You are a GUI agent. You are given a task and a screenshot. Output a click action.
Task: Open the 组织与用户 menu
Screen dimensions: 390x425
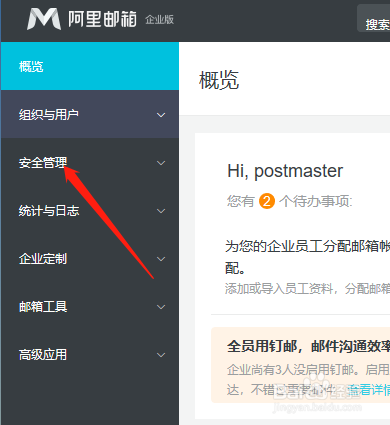point(90,114)
